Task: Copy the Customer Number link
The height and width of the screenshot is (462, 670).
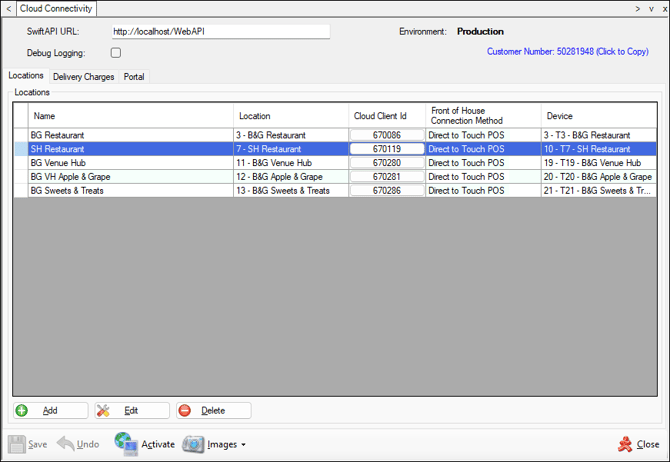Action: click(x=567, y=52)
